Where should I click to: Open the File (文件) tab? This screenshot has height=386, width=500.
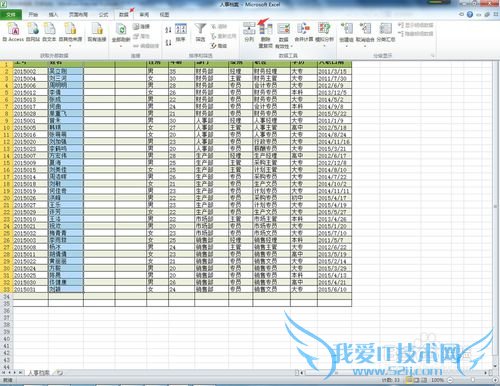(x=11, y=15)
